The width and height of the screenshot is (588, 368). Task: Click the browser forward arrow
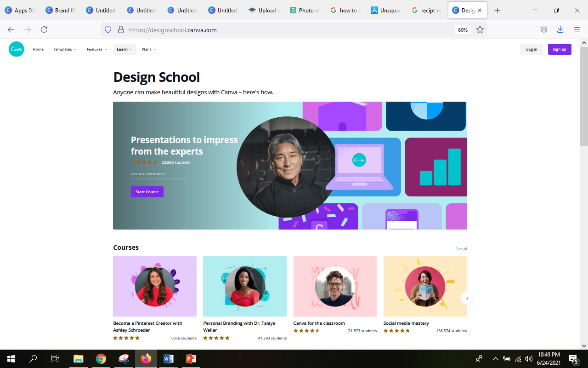tap(28, 29)
